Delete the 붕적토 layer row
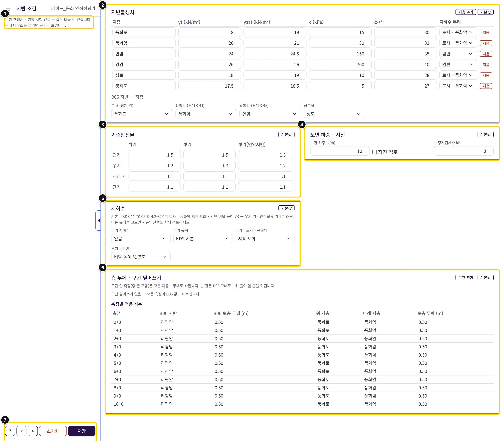The image size is (504, 441). tap(486, 86)
